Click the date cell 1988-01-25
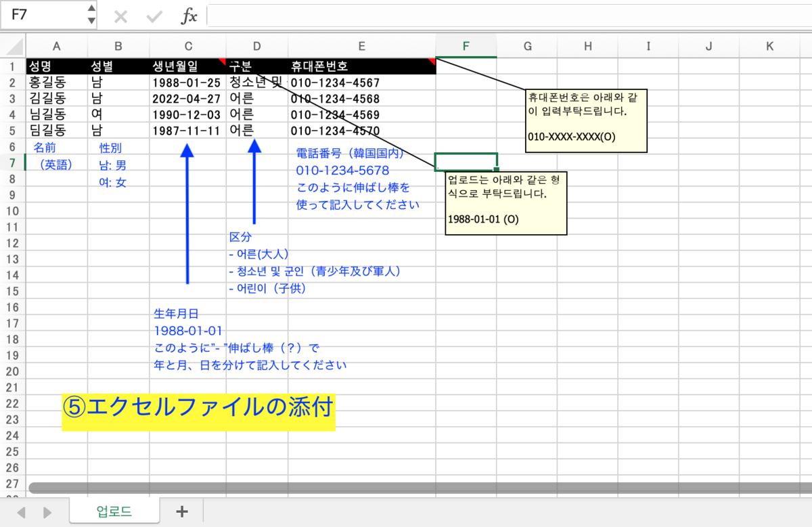Viewport: 812px width, 527px height. (188, 83)
